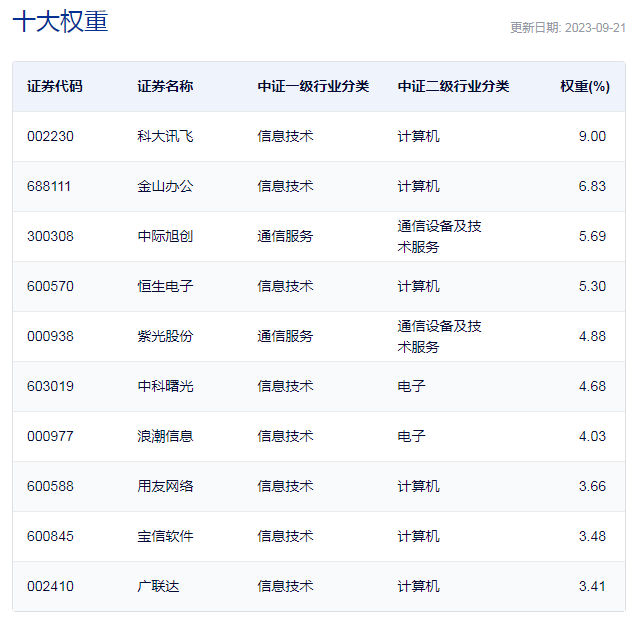Click the stock name 恒生电子

[x=165, y=286]
